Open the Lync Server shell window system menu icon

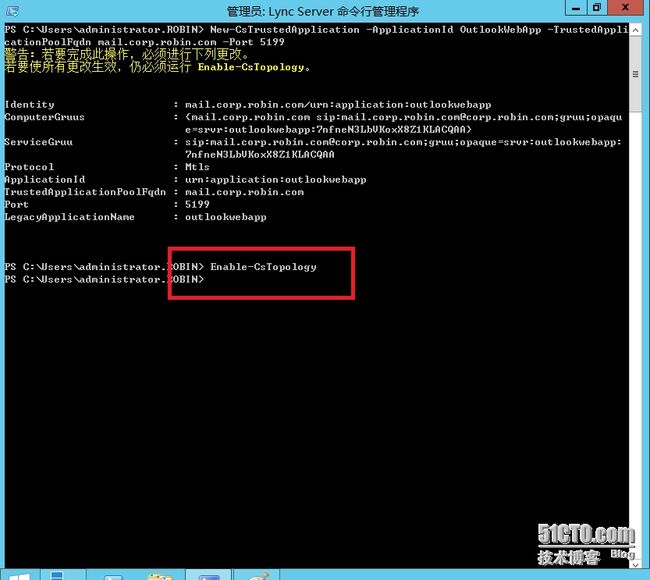12,11
